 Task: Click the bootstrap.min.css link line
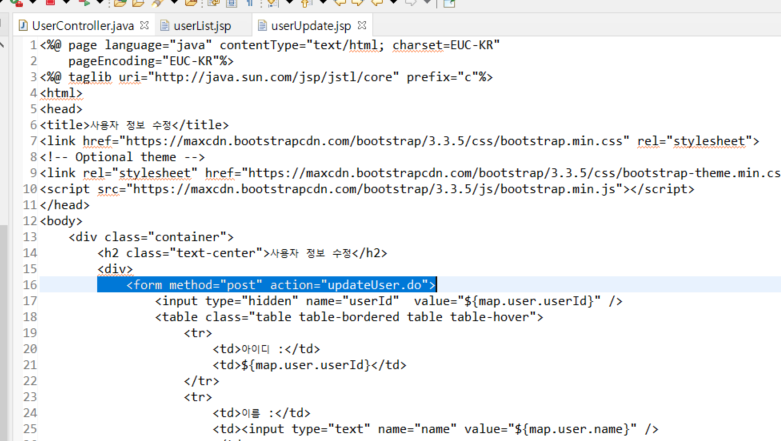pos(399,141)
